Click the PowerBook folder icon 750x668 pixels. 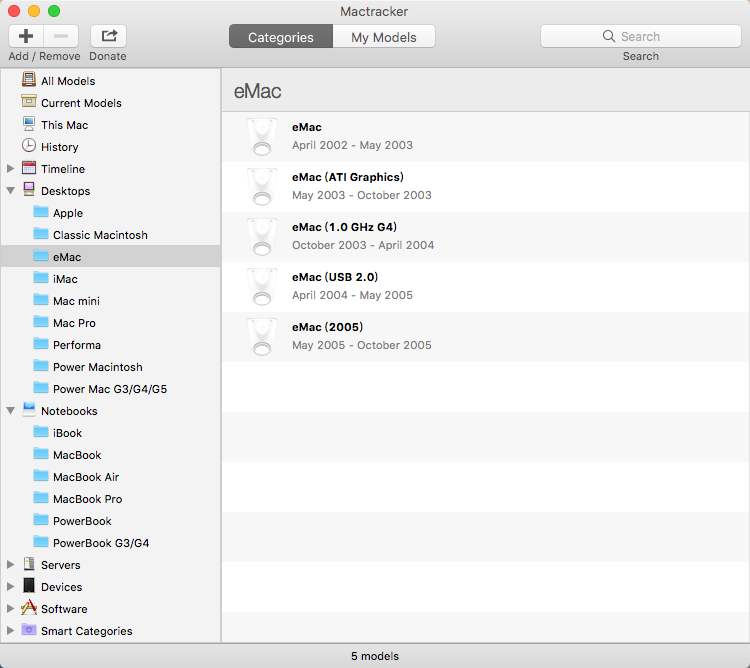tap(41, 519)
